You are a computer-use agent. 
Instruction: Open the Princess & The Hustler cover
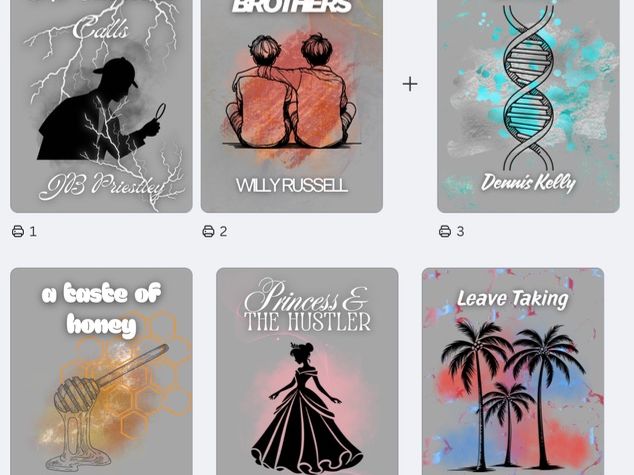[x=307, y=371]
